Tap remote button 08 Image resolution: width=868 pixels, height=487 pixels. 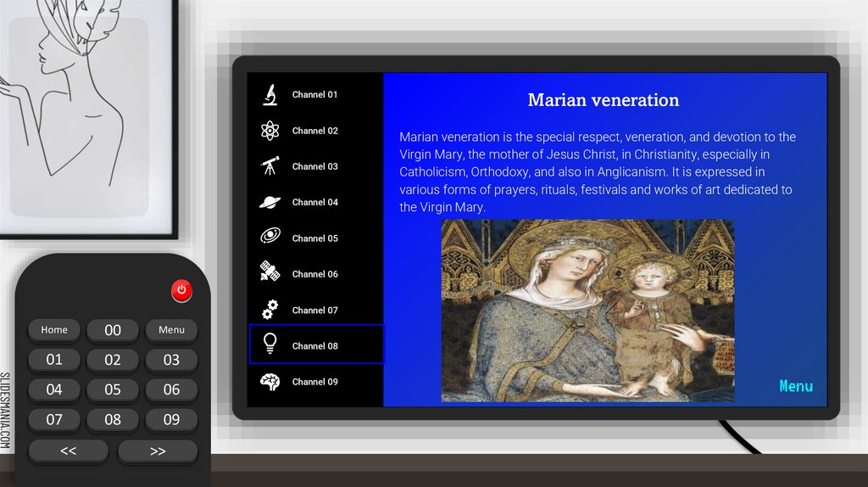(113, 419)
